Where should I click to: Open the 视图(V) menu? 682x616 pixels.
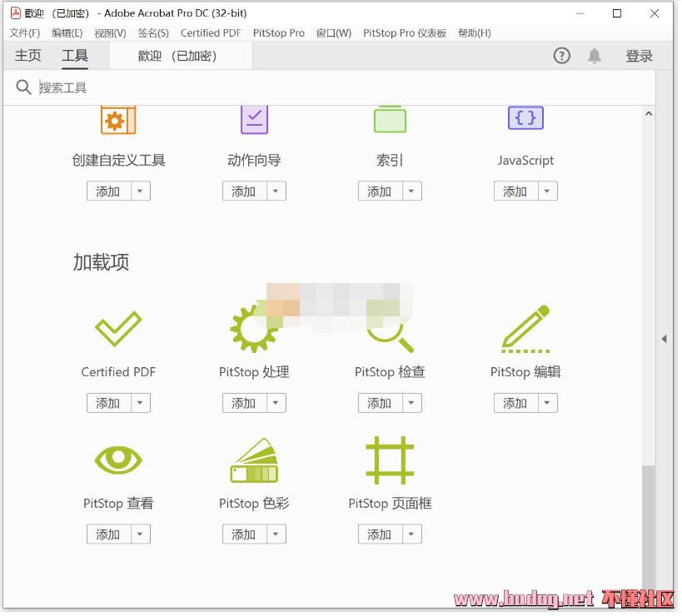110,33
